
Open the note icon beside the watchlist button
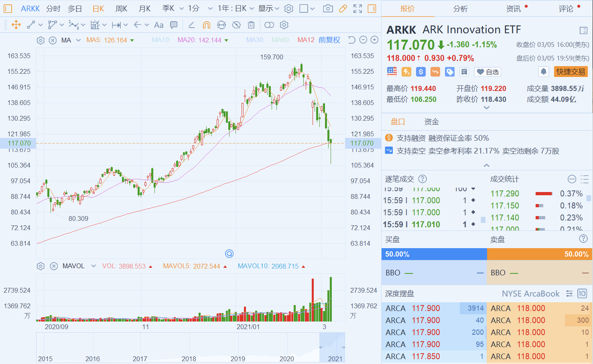[x=464, y=72]
